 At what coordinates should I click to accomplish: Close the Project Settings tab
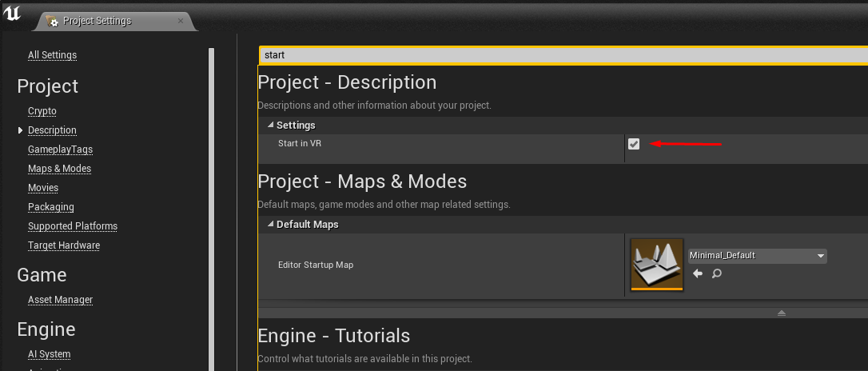[x=181, y=21]
